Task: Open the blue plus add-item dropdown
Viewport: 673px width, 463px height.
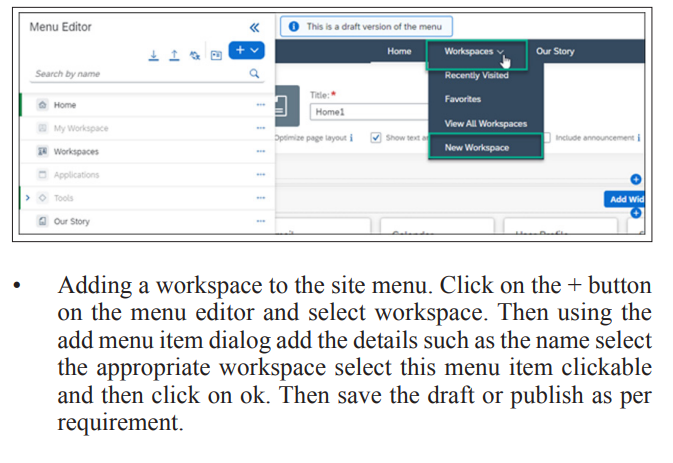Action: [247, 50]
